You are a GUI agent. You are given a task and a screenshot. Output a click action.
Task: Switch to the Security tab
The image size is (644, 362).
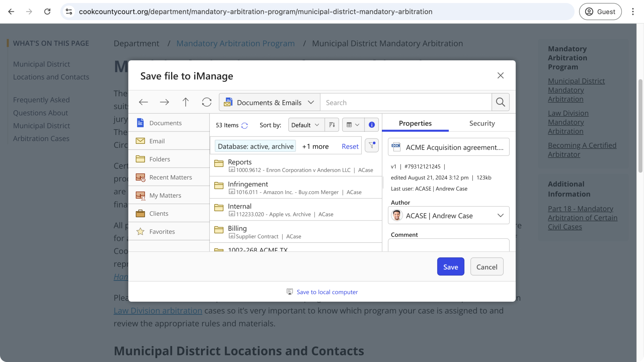(482, 123)
